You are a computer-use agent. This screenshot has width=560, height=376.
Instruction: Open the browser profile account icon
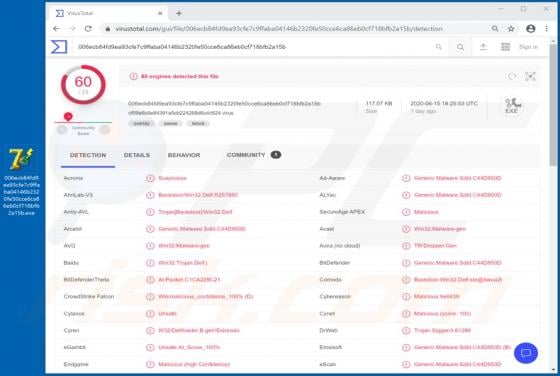[531, 29]
